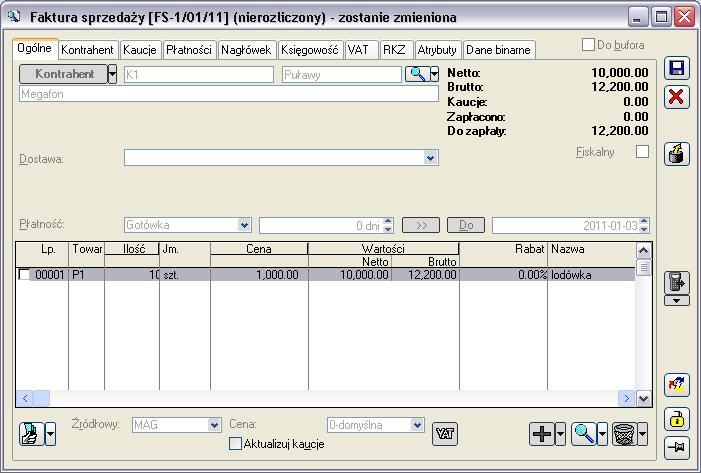The image size is (701, 473).
Task: Click the trash bin delete icon
Action: coord(625,434)
